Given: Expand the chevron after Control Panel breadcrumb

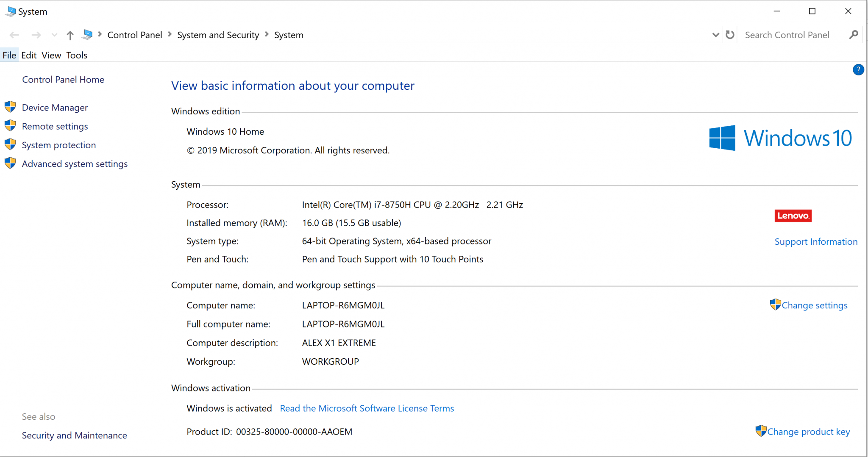Looking at the screenshot, I should (x=170, y=34).
